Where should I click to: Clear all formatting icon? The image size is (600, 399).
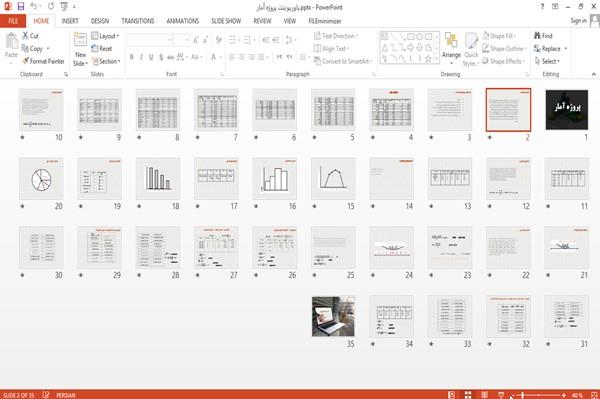[x=218, y=40]
